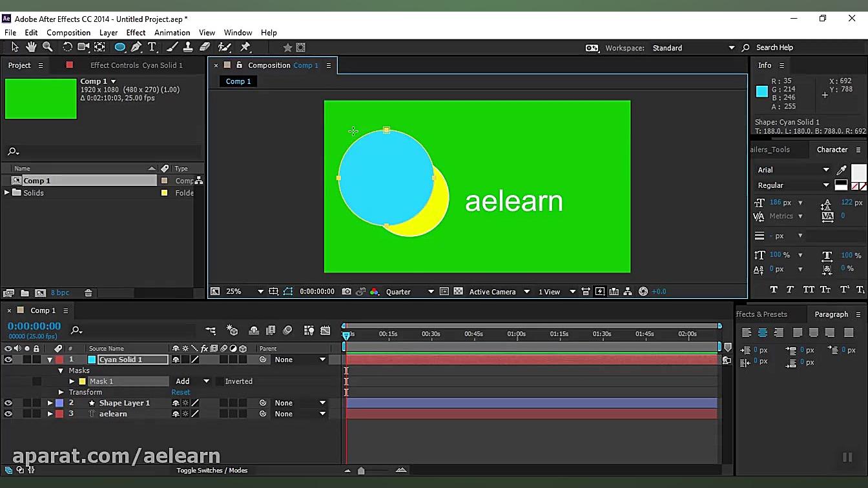This screenshot has width=868, height=488.
Task: Open the Arial font family dropdown
Action: [x=793, y=170]
